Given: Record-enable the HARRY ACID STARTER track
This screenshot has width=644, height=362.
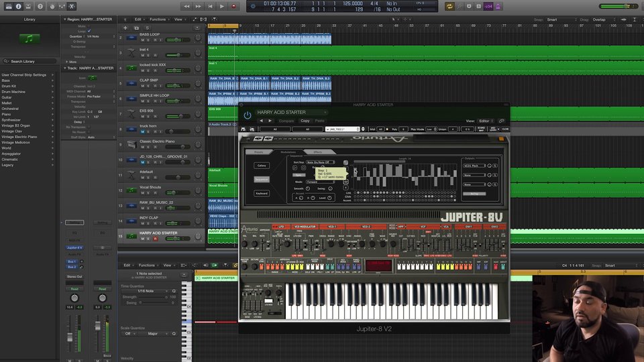Looking at the screenshot, I should [x=155, y=239].
